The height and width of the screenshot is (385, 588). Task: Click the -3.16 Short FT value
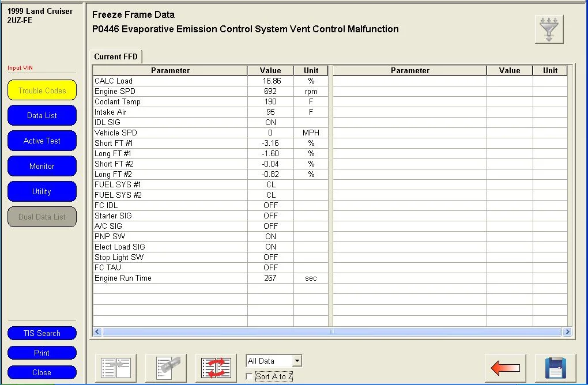pyautogui.click(x=270, y=143)
